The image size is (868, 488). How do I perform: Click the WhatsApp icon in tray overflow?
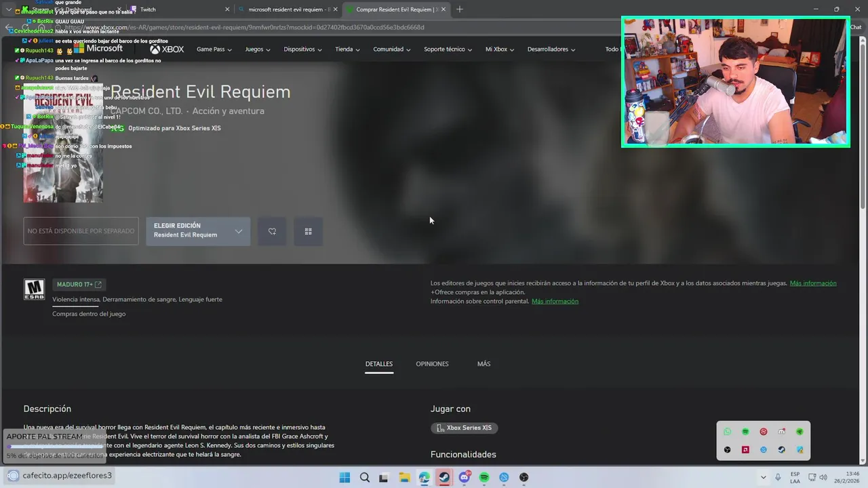pos(727,432)
